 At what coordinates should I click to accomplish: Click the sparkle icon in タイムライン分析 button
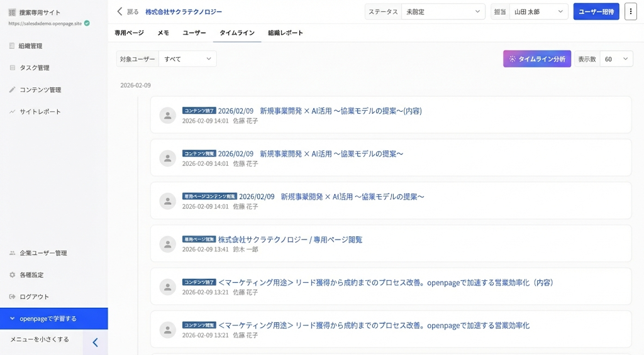[512, 59]
